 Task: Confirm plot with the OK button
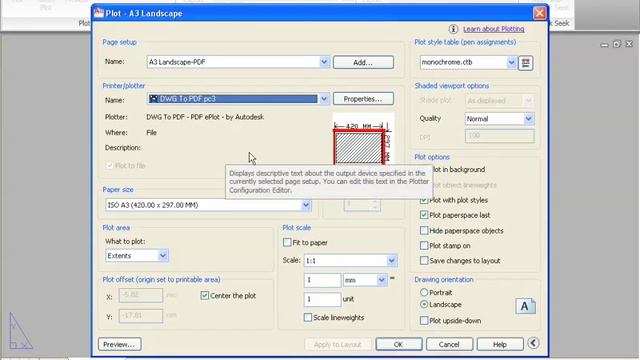(399, 344)
